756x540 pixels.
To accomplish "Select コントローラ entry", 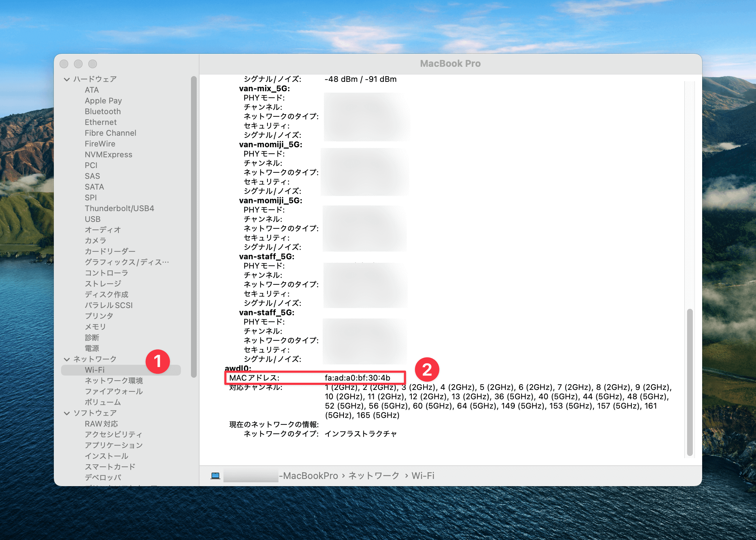I will click(107, 273).
